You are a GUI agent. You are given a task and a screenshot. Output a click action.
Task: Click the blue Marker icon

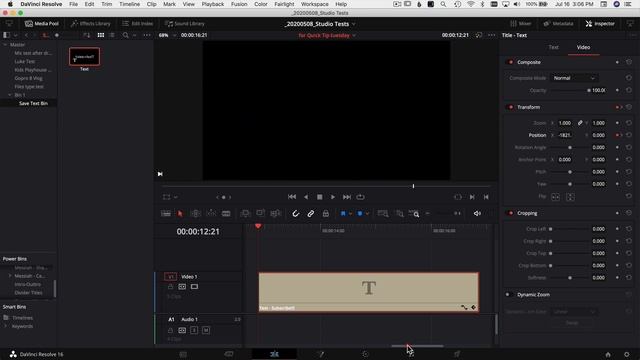[x=360, y=213]
